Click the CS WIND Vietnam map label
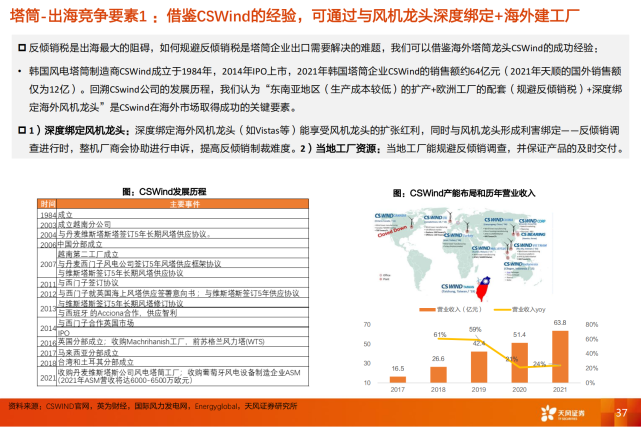Screen dimensions: 641x427 click(530, 245)
